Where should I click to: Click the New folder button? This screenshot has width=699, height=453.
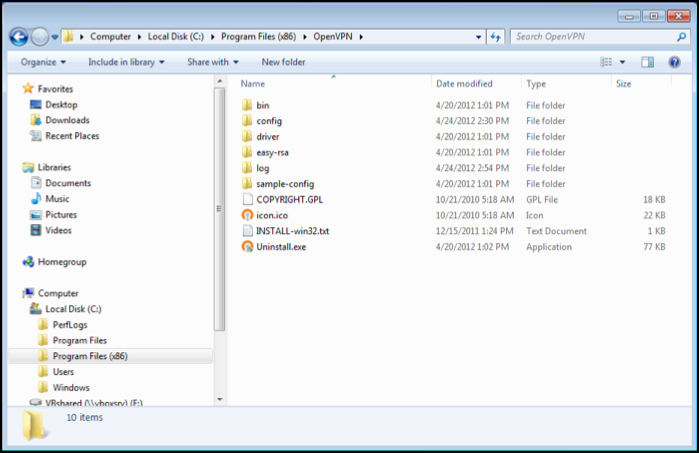click(283, 62)
